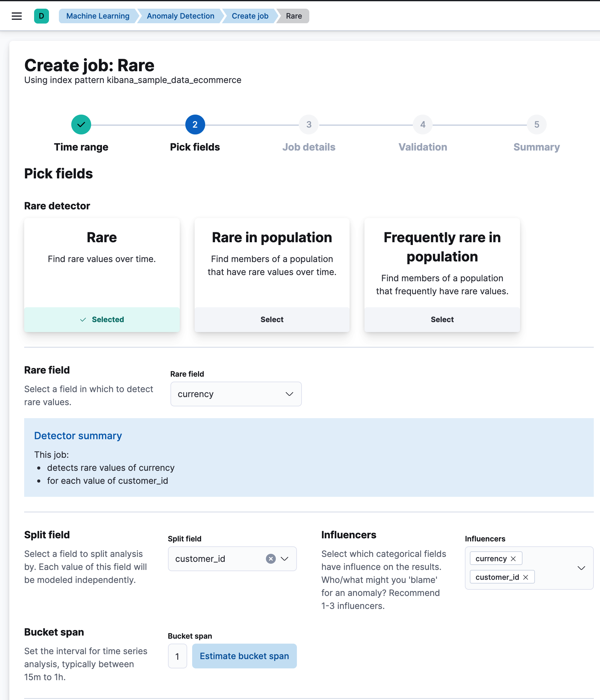Open the main navigation hamburger menu

tap(16, 16)
